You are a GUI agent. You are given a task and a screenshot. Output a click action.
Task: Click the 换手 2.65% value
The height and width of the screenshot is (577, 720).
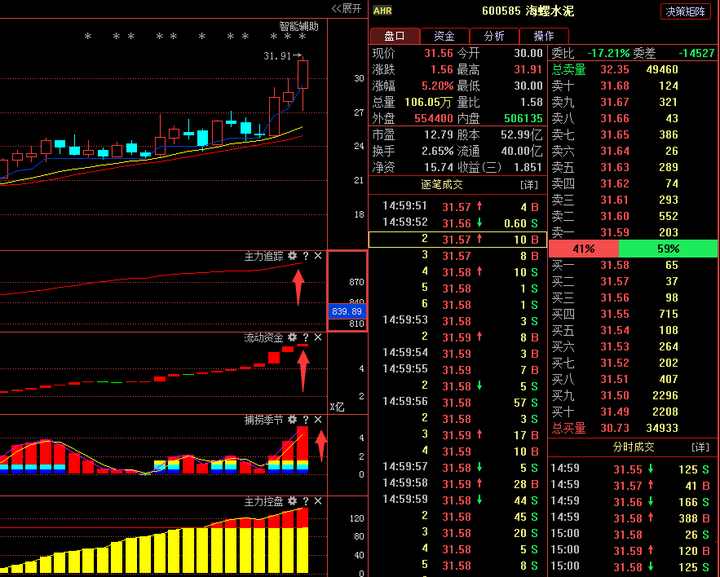[437, 151]
